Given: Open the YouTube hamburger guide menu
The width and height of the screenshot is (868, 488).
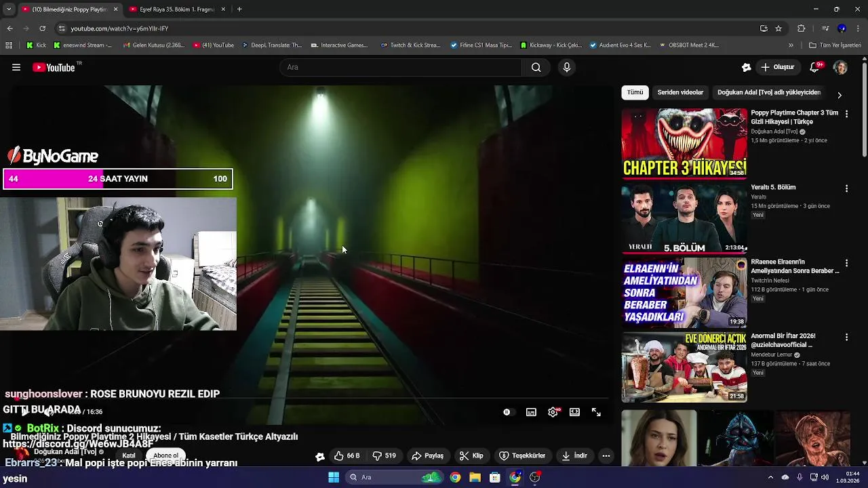Looking at the screenshot, I should (x=16, y=67).
